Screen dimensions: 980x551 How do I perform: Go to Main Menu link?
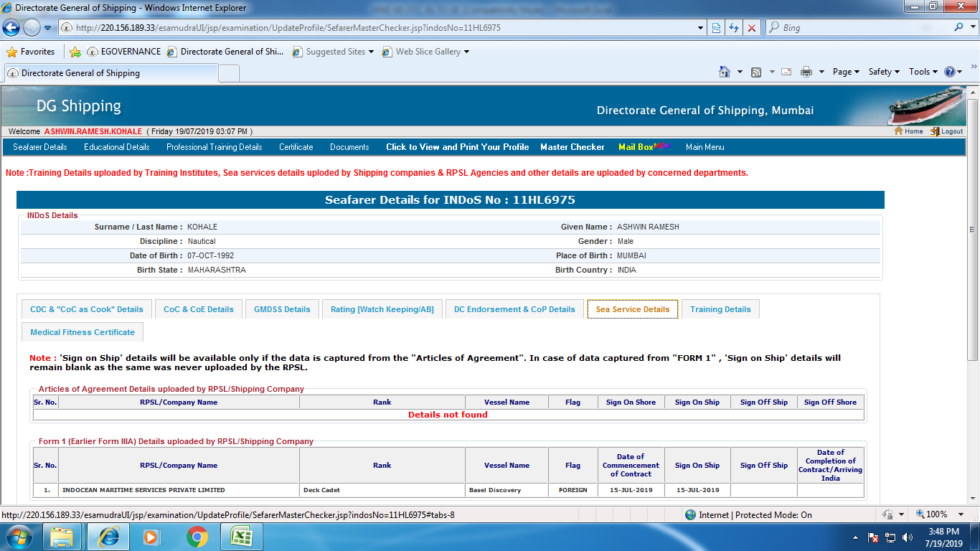(705, 147)
